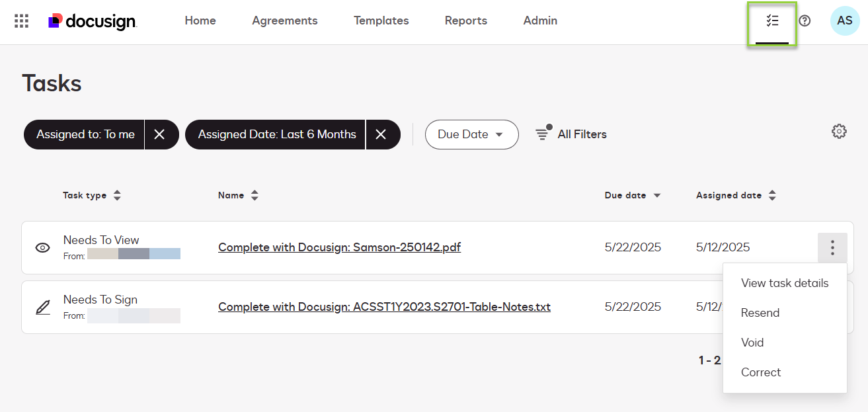Remove the Assigned to: To me filter
868x412 pixels.
(159, 135)
